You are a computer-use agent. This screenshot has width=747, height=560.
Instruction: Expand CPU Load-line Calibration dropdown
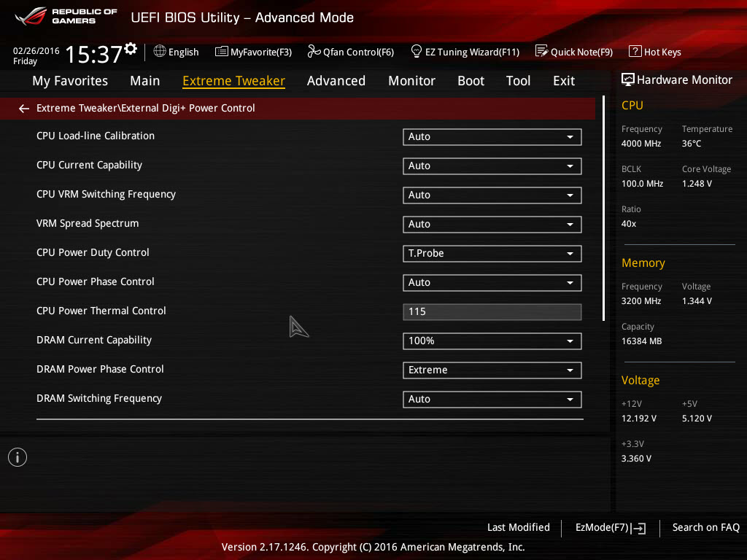click(x=492, y=136)
